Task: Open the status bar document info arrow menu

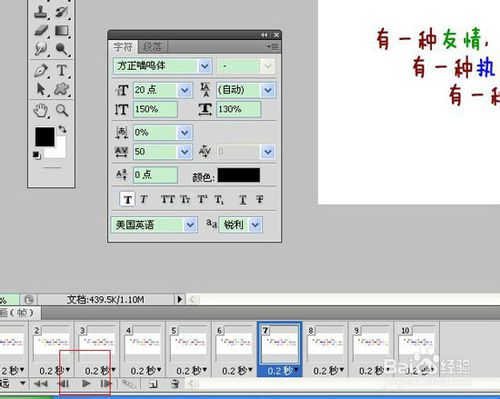Action: 179,299
